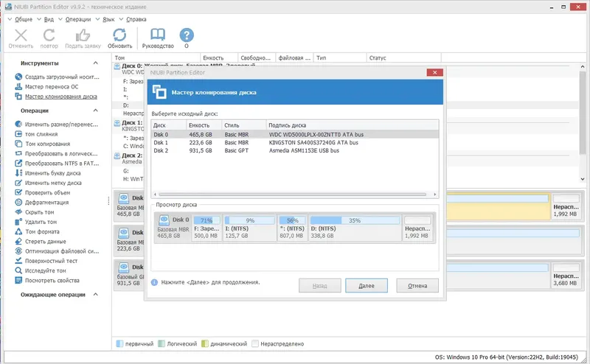Screen dimensions: 590x364
Task: Launch Мастер переноса ОС
Action: coord(46,86)
